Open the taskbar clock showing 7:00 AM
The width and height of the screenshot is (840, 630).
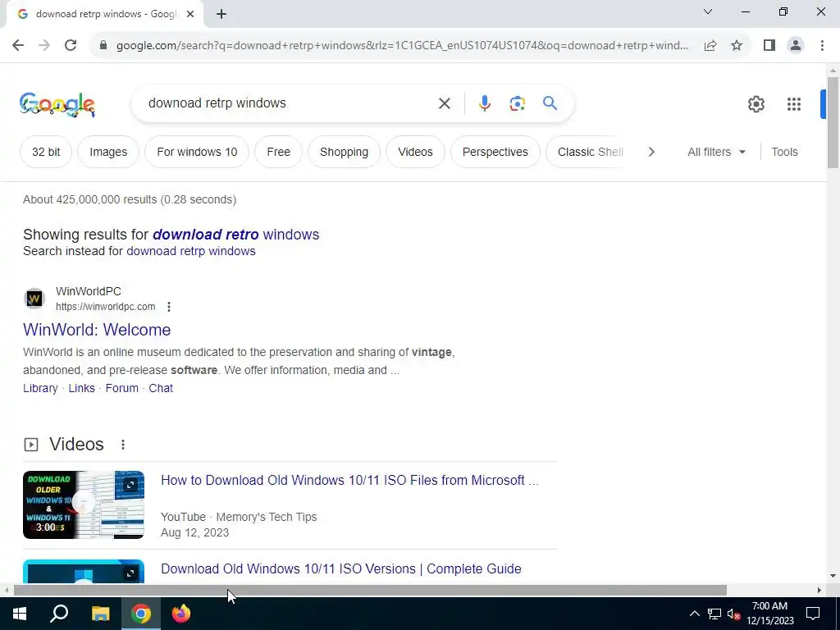(x=769, y=614)
